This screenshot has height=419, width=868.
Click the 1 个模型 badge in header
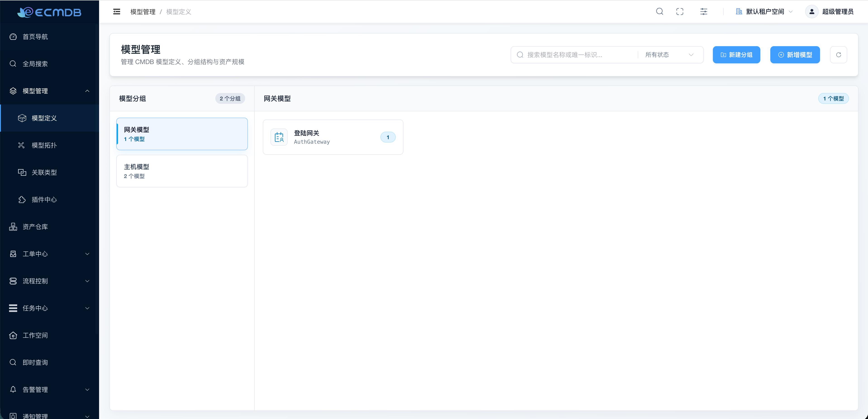coord(833,98)
